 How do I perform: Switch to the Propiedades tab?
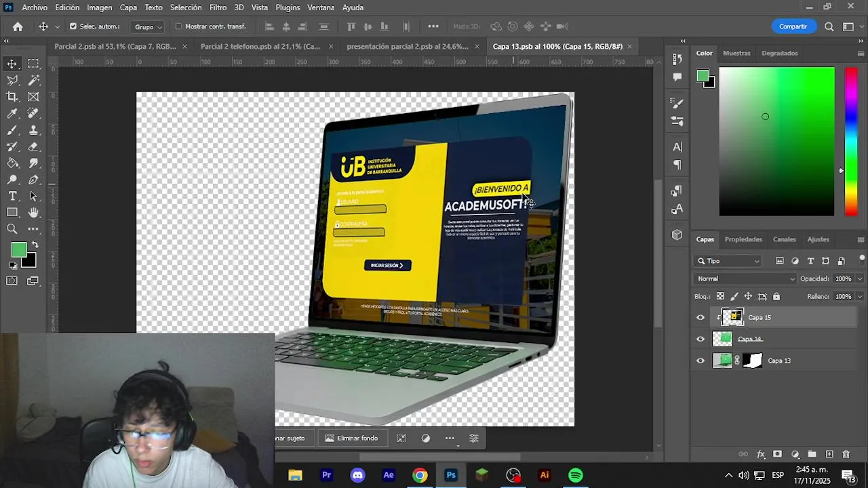(x=743, y=239)
